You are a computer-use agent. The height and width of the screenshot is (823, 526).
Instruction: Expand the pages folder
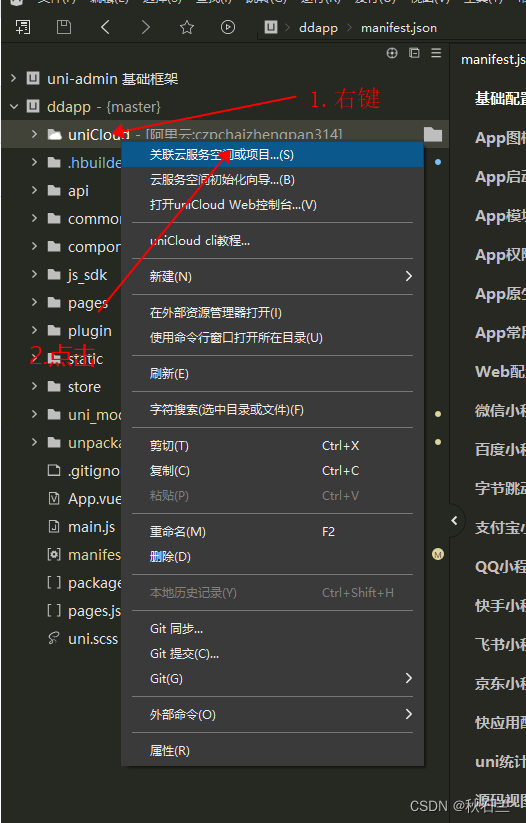coord(34,302)
